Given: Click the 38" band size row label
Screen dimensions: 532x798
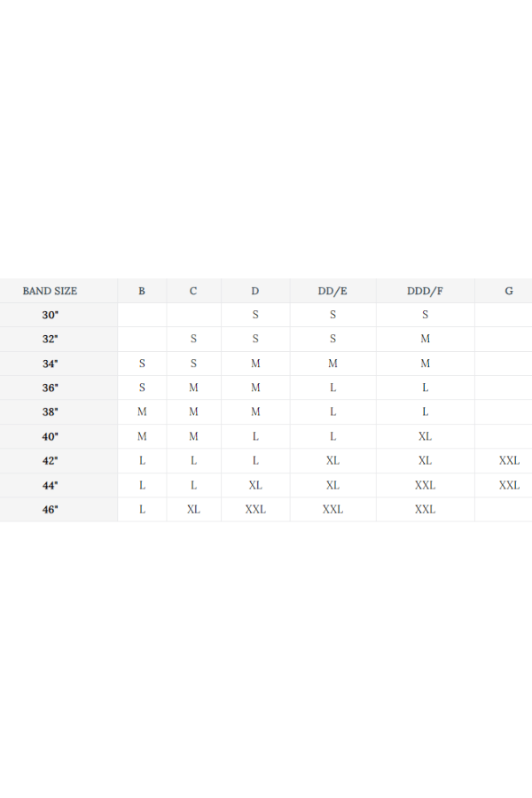Looking at the screenshot, I should [50, 412].
